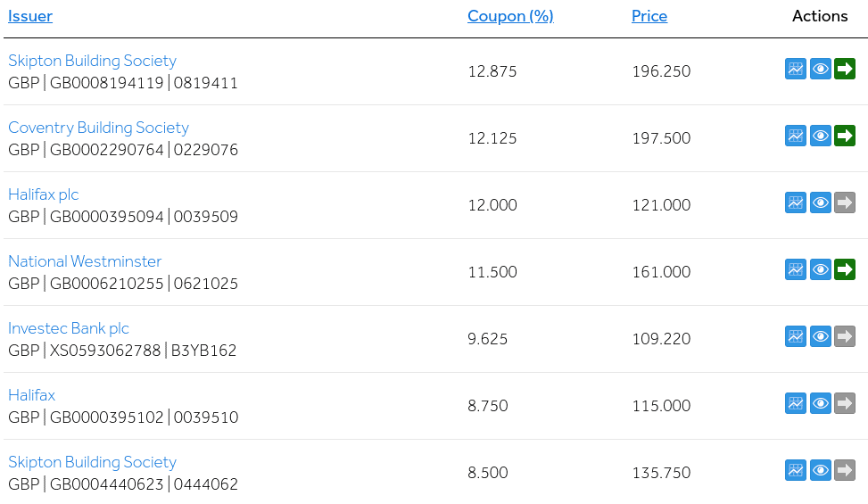Open chart icon for Investec Bank plc
Viewport: 868px width, 504px height.
[796, 337]
